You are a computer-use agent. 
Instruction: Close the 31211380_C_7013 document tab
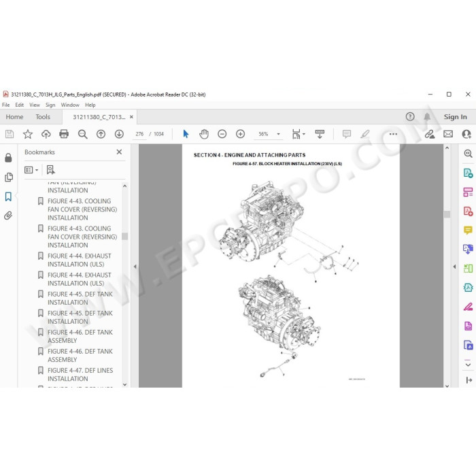(x=131, y=117)
